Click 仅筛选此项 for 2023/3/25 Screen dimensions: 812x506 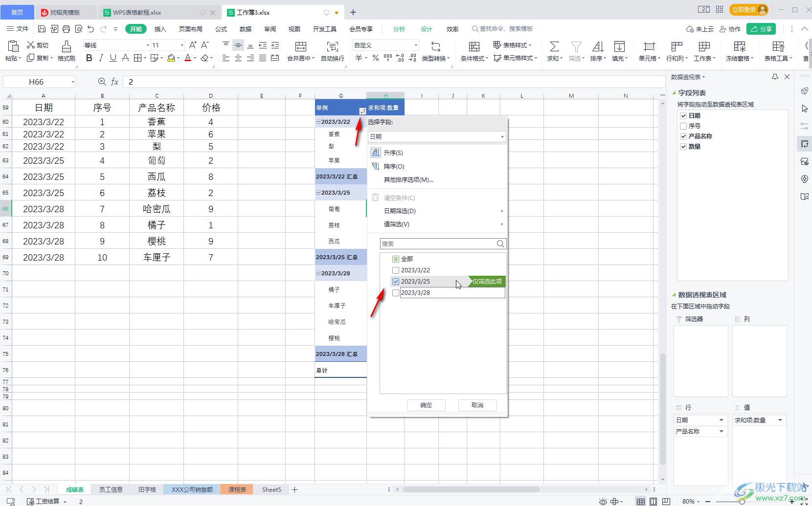[487, 281]
